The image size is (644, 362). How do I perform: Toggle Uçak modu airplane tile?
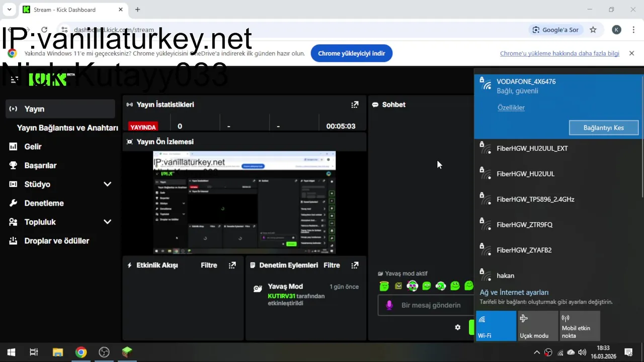538,326
